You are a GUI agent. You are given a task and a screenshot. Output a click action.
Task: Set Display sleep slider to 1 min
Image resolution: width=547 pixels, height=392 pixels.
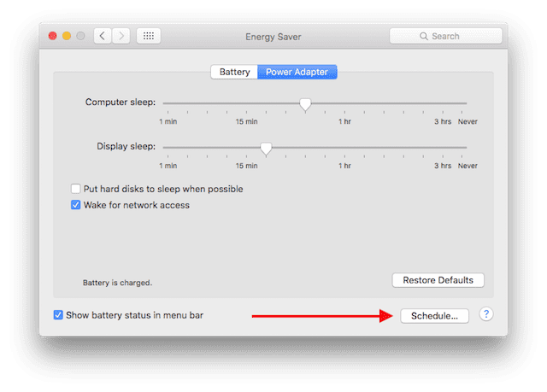(163, 148)
